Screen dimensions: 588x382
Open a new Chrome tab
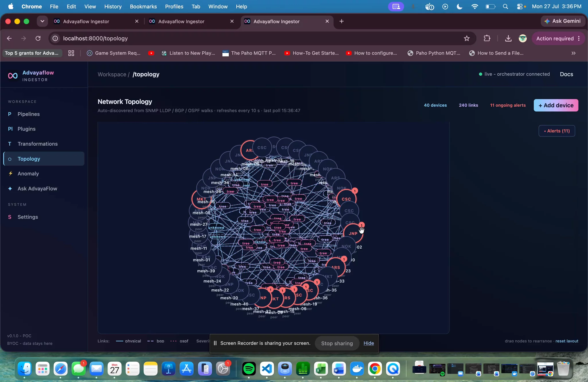[341, 21]
